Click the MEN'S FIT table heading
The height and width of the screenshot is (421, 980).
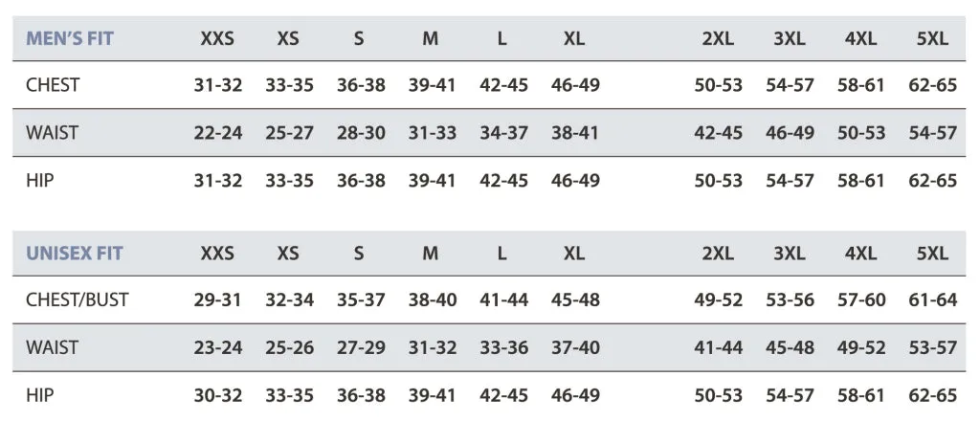point(69,38)
